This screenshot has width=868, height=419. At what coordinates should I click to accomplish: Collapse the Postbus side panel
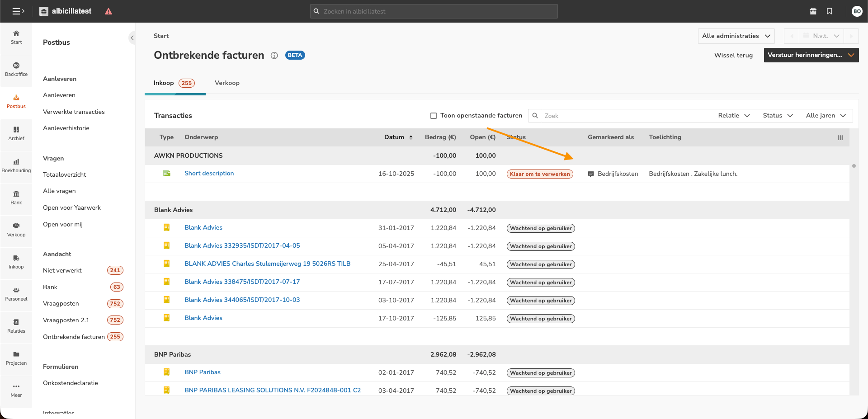point(132,38)
